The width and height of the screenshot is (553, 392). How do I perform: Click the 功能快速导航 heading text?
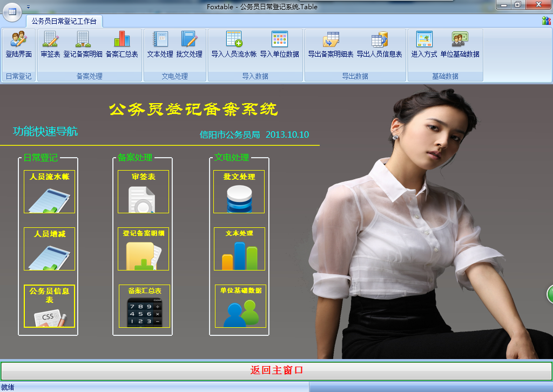pyautogui.click(x=45, y=132)
